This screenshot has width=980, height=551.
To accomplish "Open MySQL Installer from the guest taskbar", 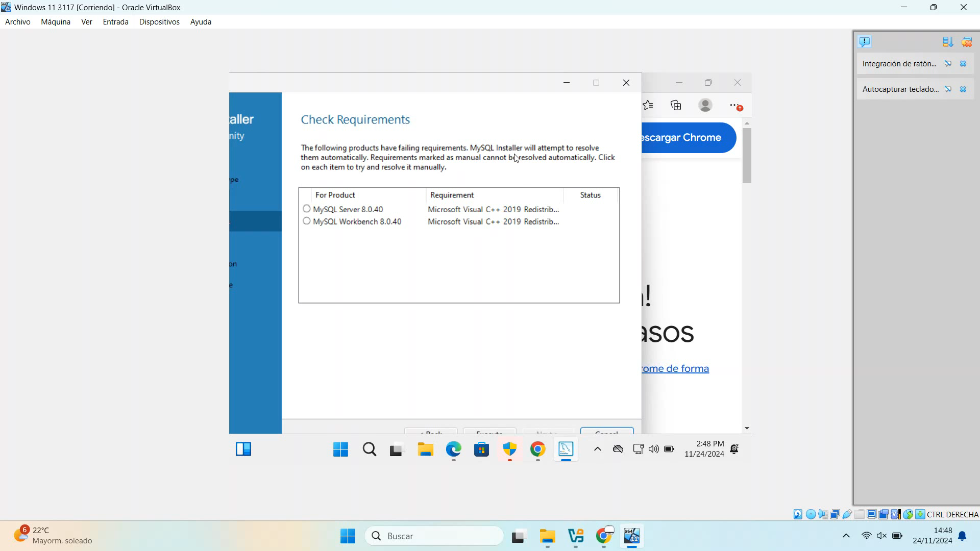I will [x=566, y=449].
